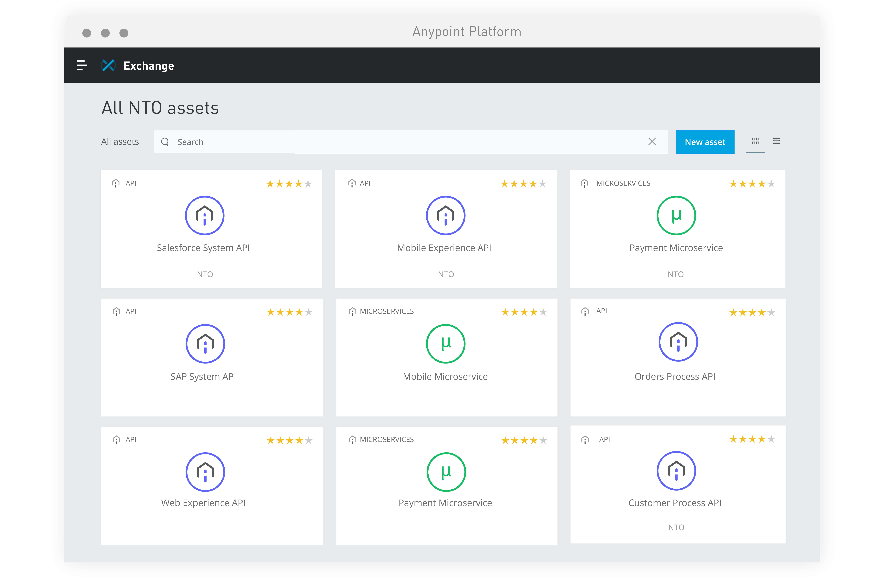The height and width of the screenshot is (588, 875).
Task: Click star rating on Customer Process API card
Action: (x=752, y=439)
